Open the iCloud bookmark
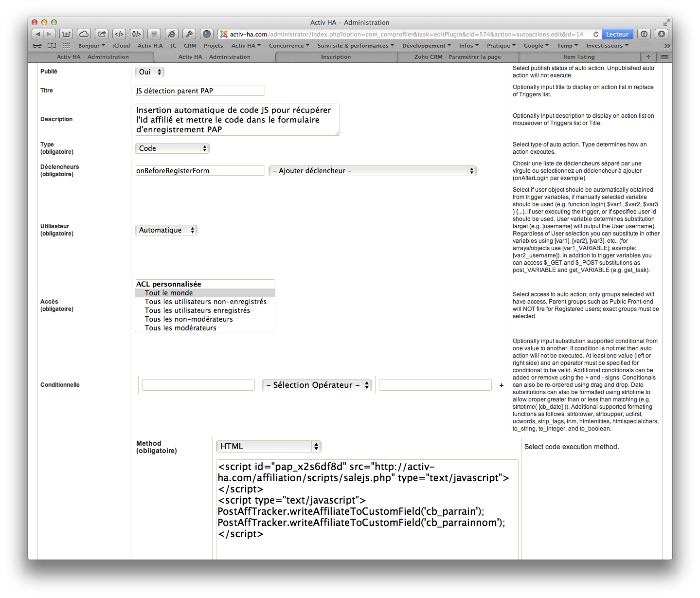 (x=121, y=46)
